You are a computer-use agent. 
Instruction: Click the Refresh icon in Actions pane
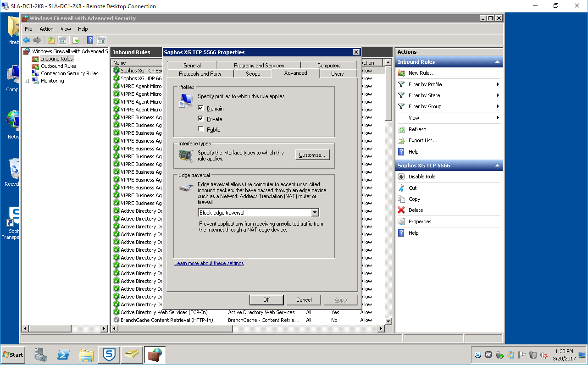[401, 129]
